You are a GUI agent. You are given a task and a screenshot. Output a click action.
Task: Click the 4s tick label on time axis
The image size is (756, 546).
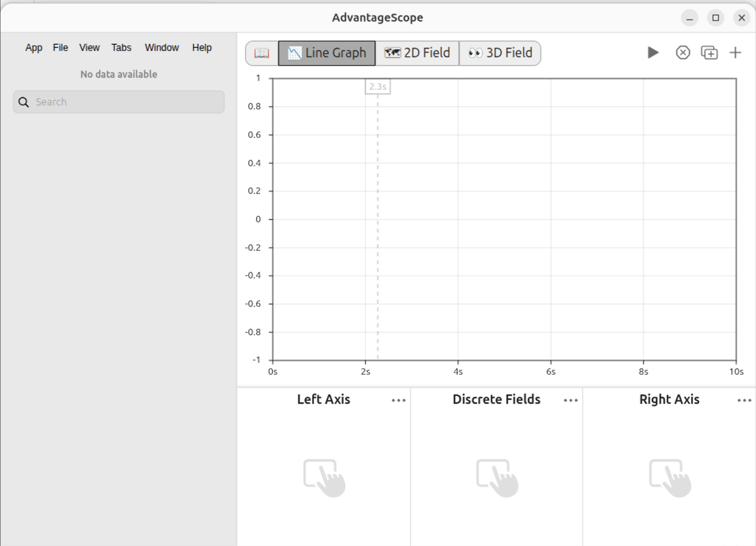[x=458, y=372]
